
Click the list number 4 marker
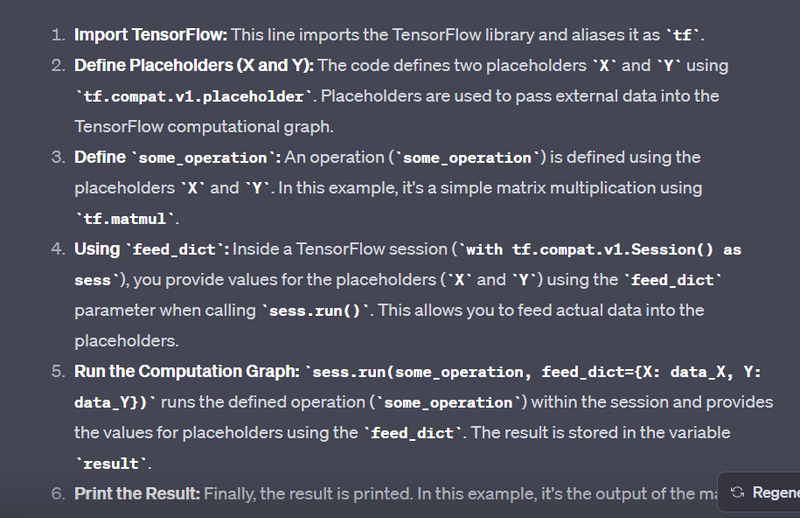click(x=58, y=249)
